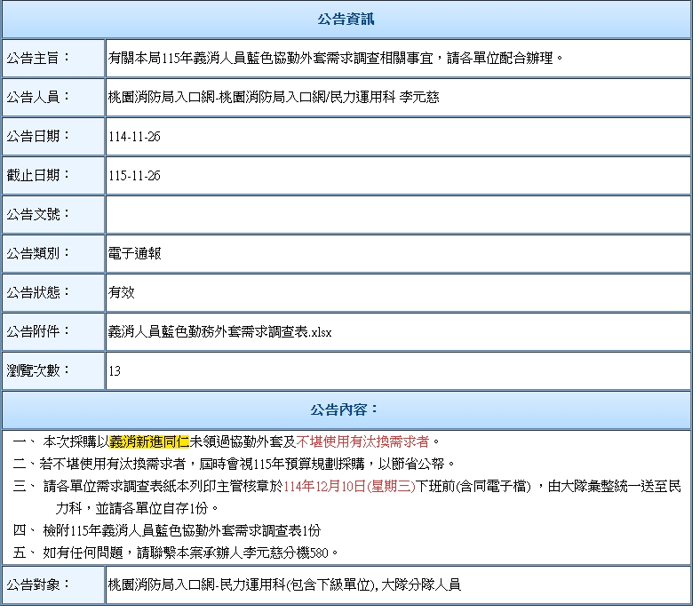Image resolution: width=700 pixels, height=612 pixels.
Task: Open the 義消人員藍色勤務外套需求調查表.xlsx attachment
Action: pos(219,331)
